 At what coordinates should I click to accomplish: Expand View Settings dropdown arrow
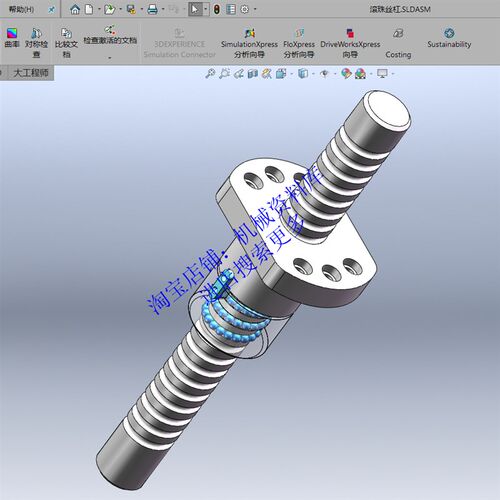[x=393, y=74]
